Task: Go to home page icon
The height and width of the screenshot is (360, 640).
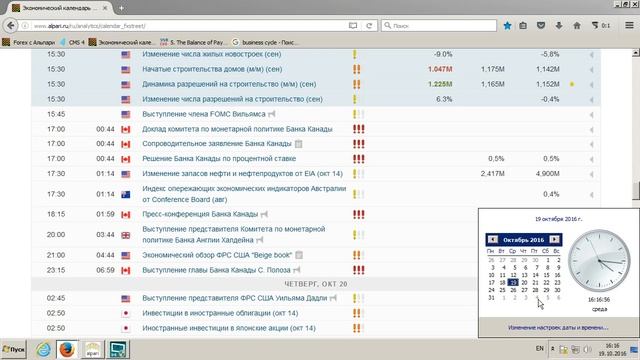Action: click(577, 26)
